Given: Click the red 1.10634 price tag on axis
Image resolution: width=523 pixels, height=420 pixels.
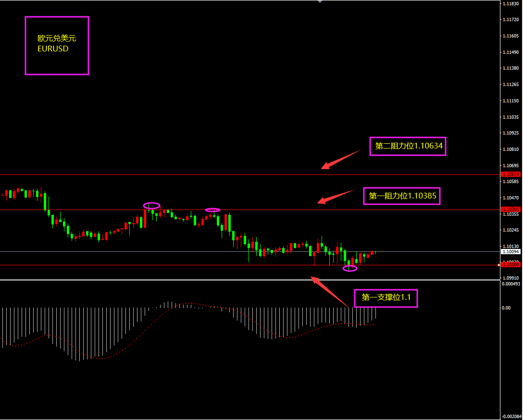Looking at the screenshot, I should (511, 174).
